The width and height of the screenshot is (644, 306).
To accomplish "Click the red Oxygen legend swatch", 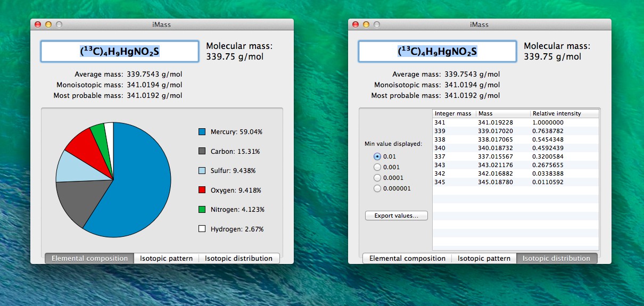I will point(202,190).
